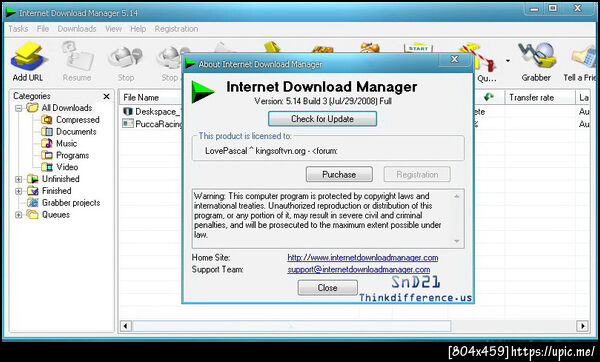Expand the Unfinished tree node
Viewport: 600px width, 362px height.
point(18,179)
